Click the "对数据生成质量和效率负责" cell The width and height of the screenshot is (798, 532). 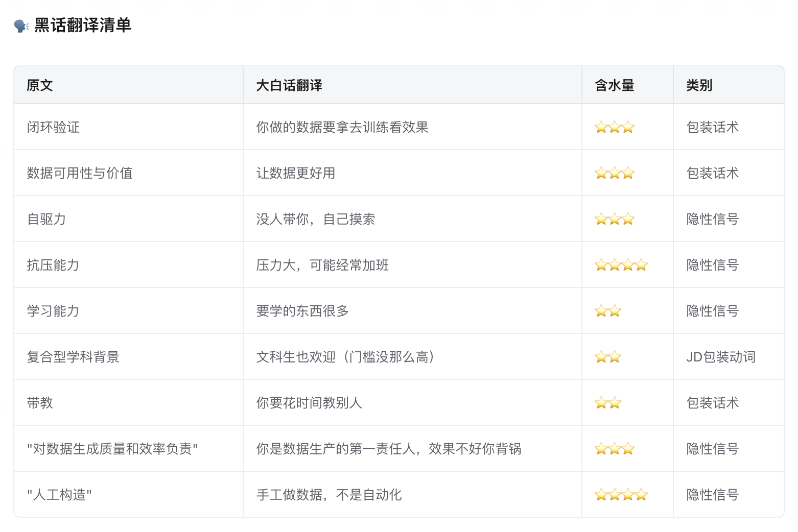click(x=112, y=449)
